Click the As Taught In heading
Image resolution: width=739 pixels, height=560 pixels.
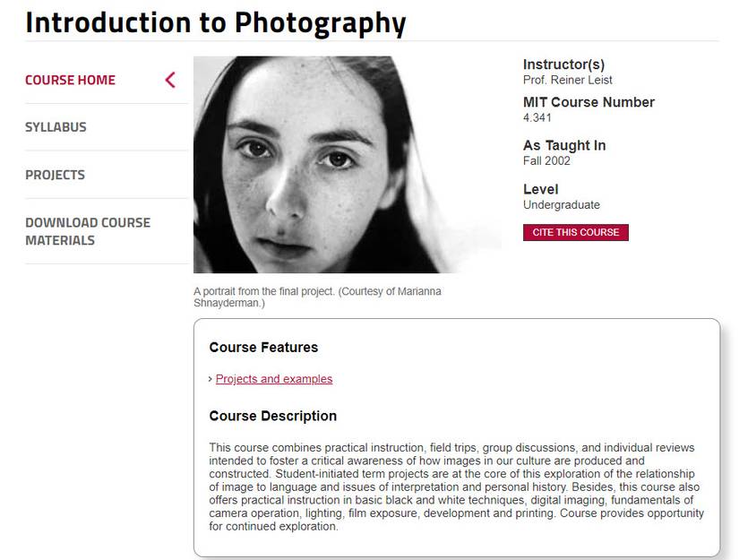tap(564, 144)
